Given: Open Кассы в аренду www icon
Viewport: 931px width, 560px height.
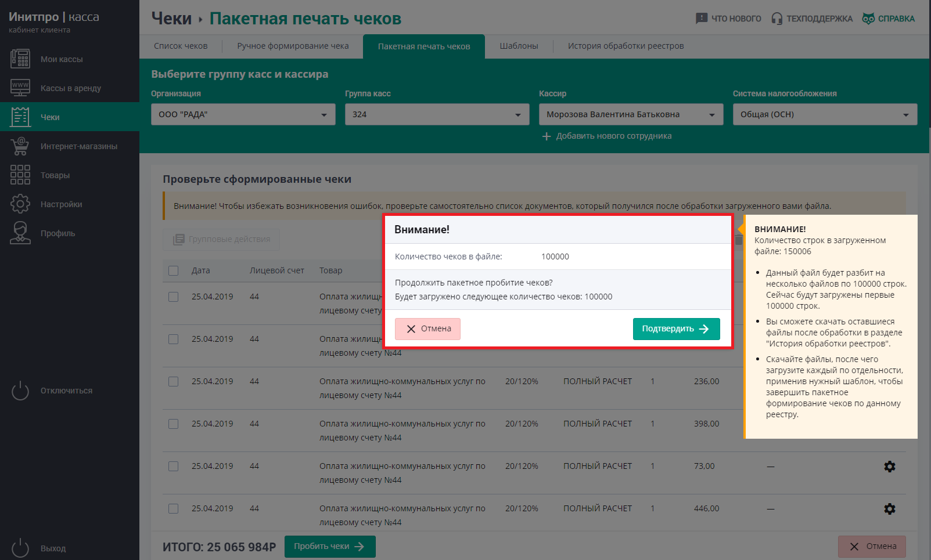Looking at the screenshot, I should (x=20, y=88).
